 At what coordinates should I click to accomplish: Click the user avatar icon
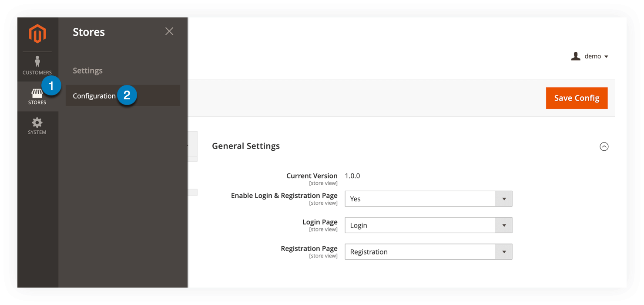[576, 56]
